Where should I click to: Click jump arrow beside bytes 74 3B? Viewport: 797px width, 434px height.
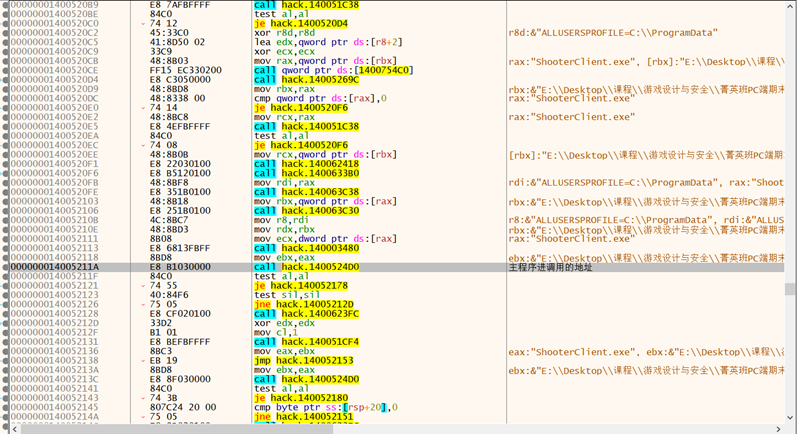(x=143, y=398)
